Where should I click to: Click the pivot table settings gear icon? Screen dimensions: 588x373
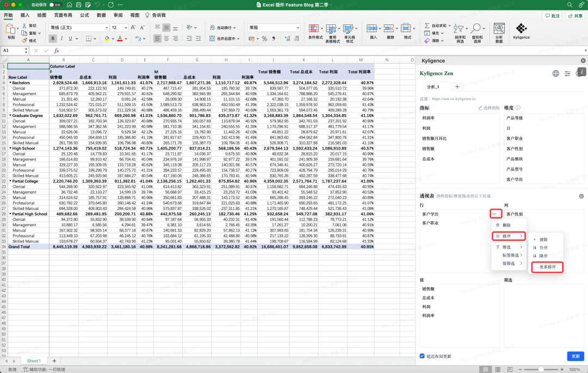coord(581,196)
